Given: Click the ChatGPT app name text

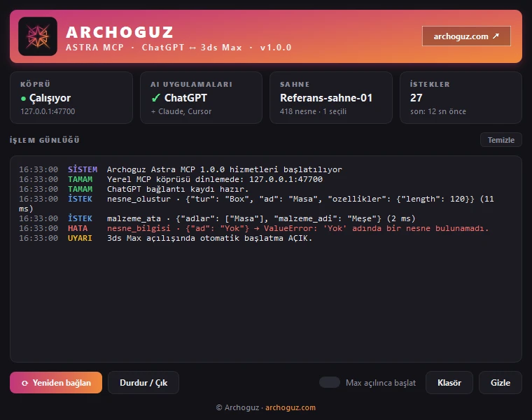Looking at the screenshot, I should tap(185, 98).
